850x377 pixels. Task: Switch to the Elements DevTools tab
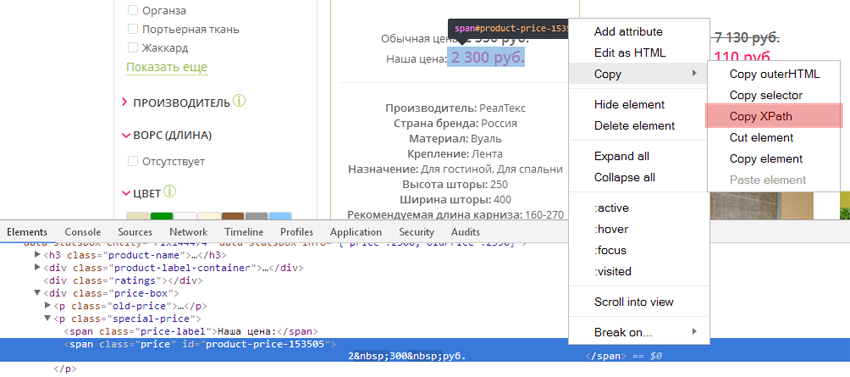coord(27,232)
